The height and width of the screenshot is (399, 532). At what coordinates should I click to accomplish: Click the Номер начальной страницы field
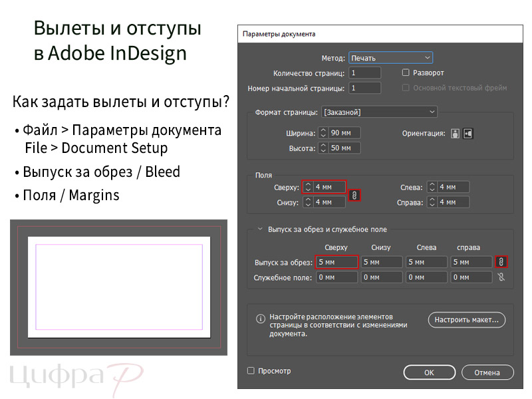(364, 88)
